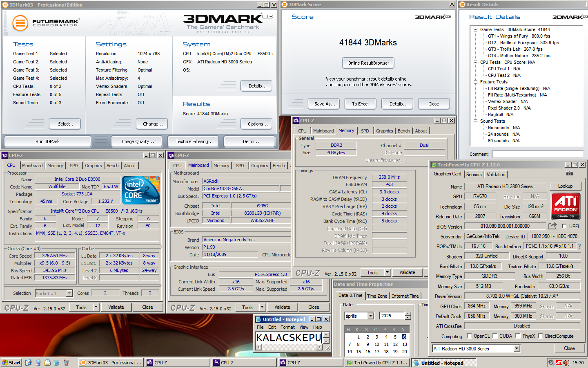Click the Intel Core 2 Duo inside logo
The height and width of the screenshot is (368, 588).
click(x=141, y=190)
